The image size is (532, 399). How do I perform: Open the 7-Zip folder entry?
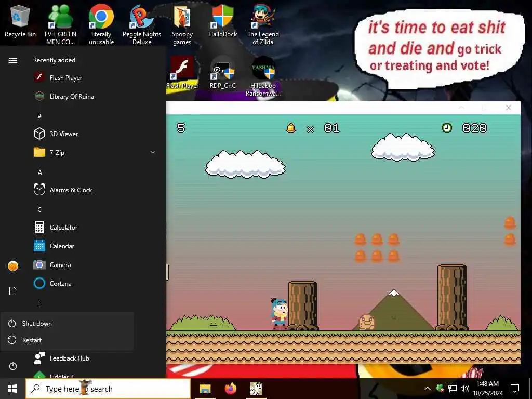[57, 153]
